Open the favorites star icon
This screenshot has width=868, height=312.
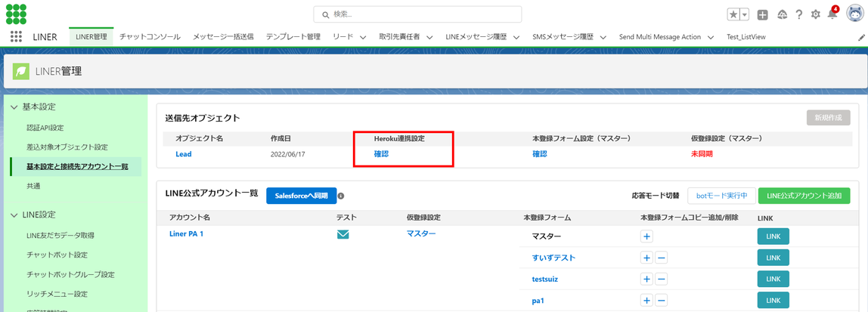coord(733,15)
